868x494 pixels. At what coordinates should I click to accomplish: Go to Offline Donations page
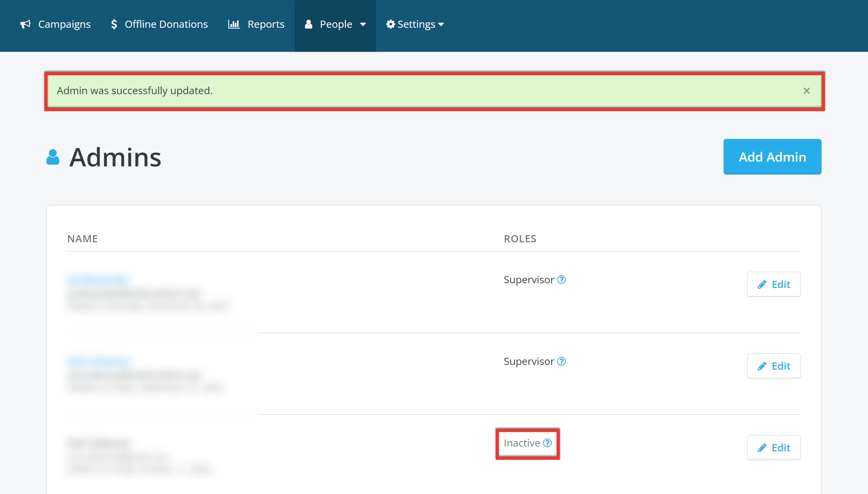(x=166, y=24)
